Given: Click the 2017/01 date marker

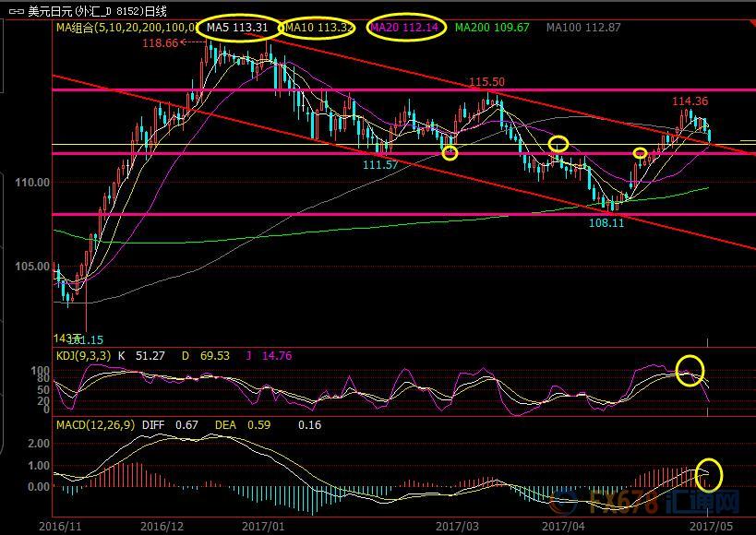Looking at the screenshot, I should pyautogui.click(x=264, y=526).
